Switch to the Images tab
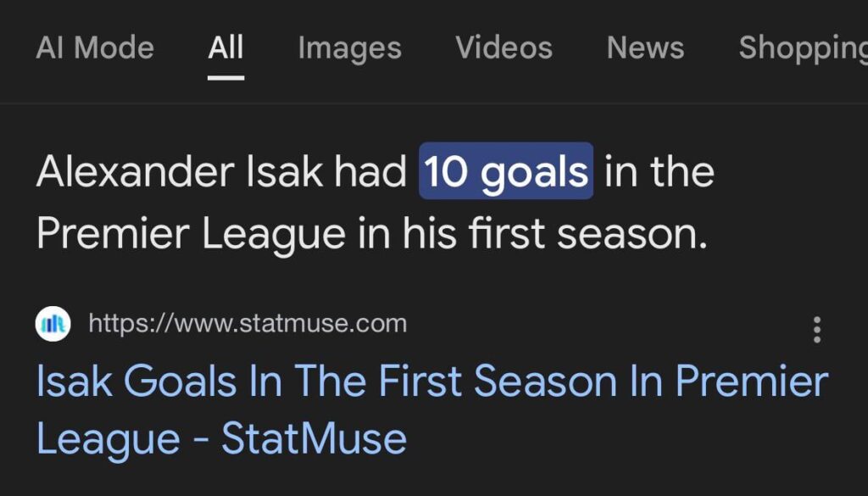This screenshot has height=496, width=868. tap(348, 48)
